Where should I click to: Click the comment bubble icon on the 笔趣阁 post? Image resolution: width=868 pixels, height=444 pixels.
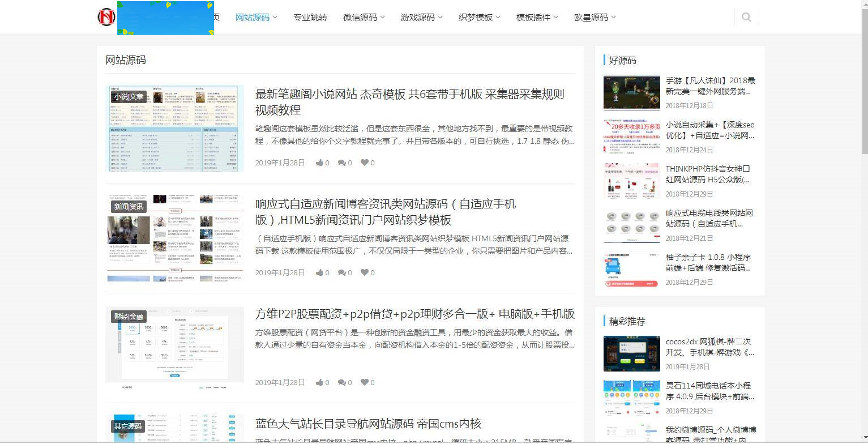(342, 163)
